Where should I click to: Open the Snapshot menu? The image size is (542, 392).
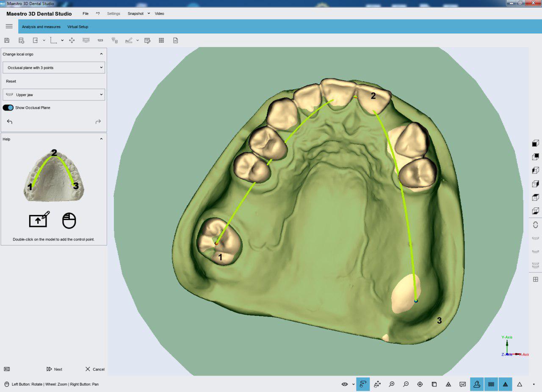(135, 14)
